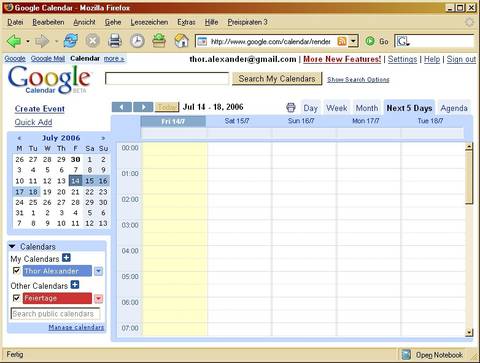480x363 pixels.
Task: Open History via the clock icon
Action: click(x=137, y=41)
